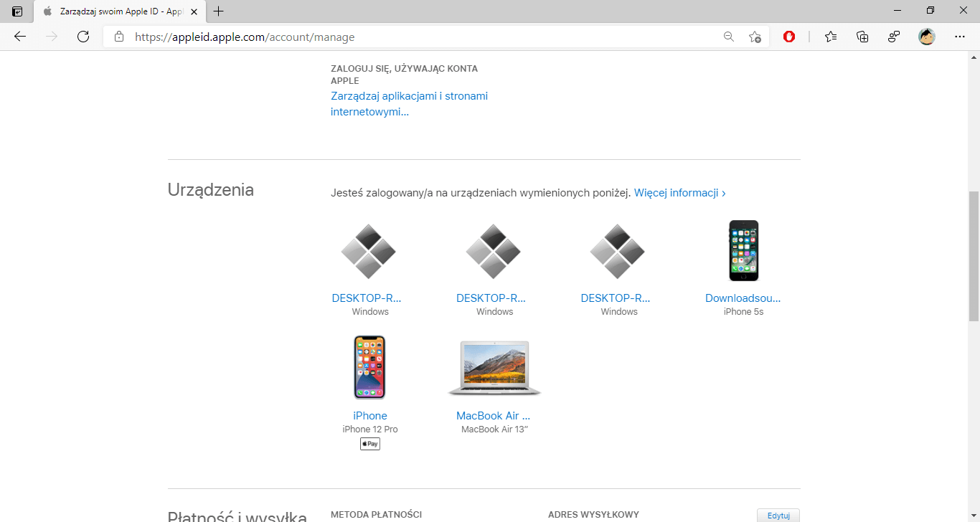Minimize the browser window
The width and height of the screenshot is (980, 522).
tap(897, 11)
